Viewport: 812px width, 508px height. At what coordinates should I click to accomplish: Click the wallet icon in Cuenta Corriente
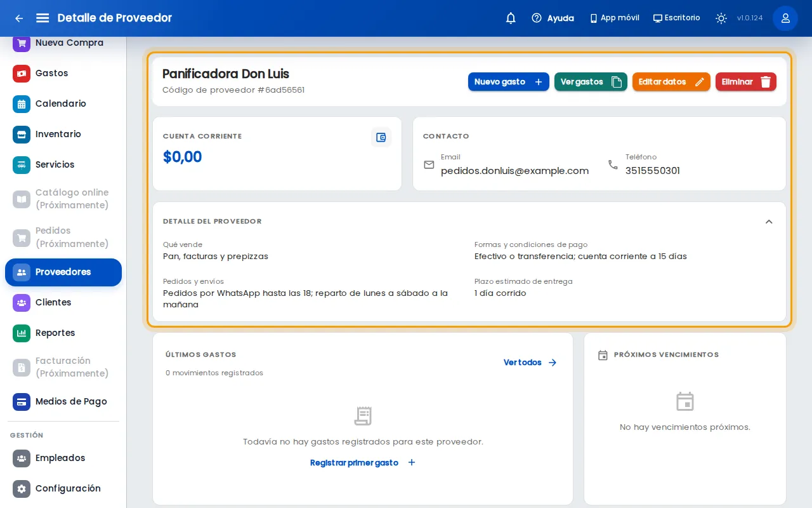[381, 137]
